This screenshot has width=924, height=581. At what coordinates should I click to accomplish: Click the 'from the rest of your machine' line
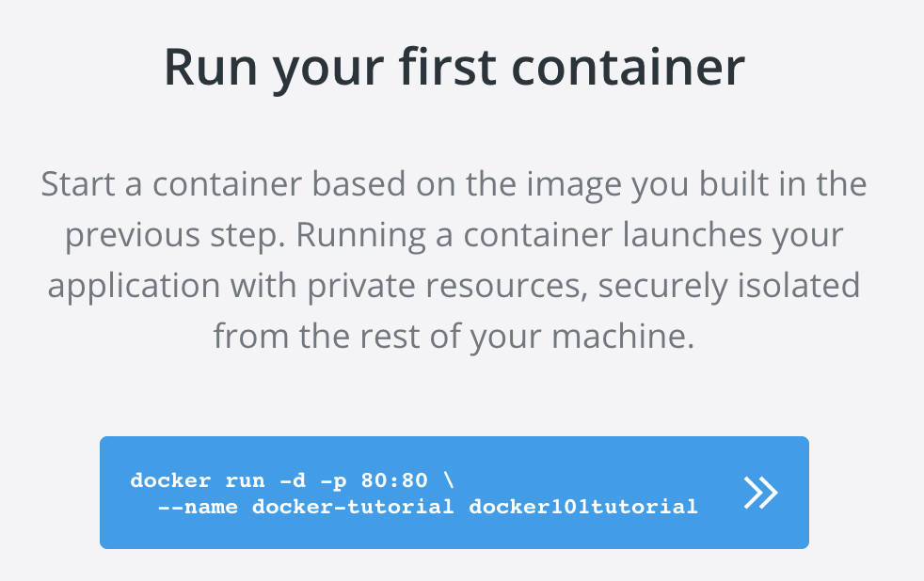[454, 337]
